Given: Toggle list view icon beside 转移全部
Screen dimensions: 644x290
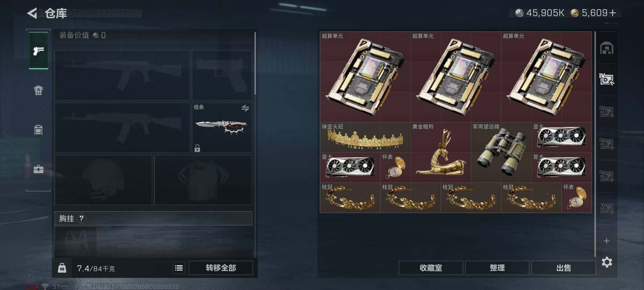Looking at the screenshot, I should [179, 268].
